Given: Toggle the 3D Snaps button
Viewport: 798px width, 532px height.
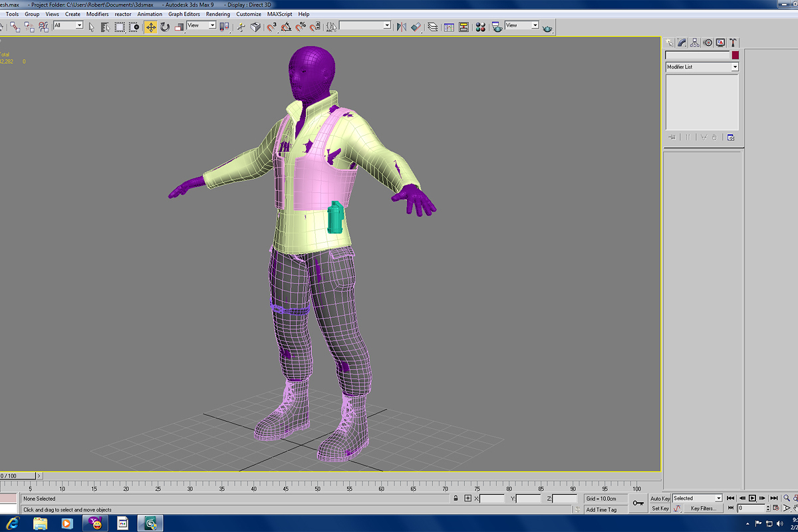Looking at the screenshot, I should click(272, 27).
